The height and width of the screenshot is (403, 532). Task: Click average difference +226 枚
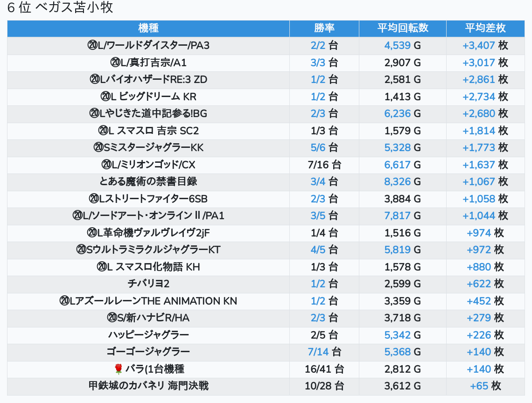485,335
